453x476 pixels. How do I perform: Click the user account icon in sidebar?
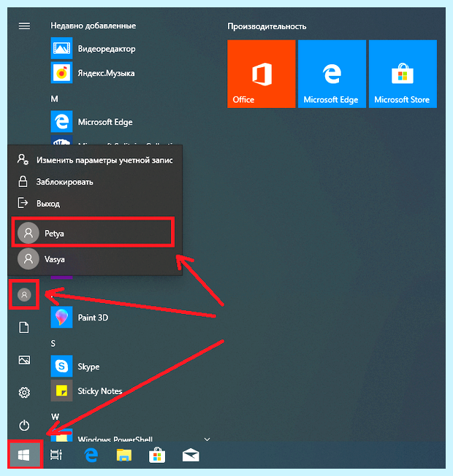click(x=24, y=295)
